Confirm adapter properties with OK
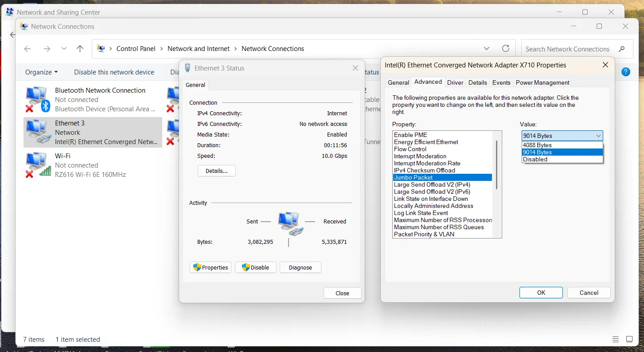 coord(541,293)
